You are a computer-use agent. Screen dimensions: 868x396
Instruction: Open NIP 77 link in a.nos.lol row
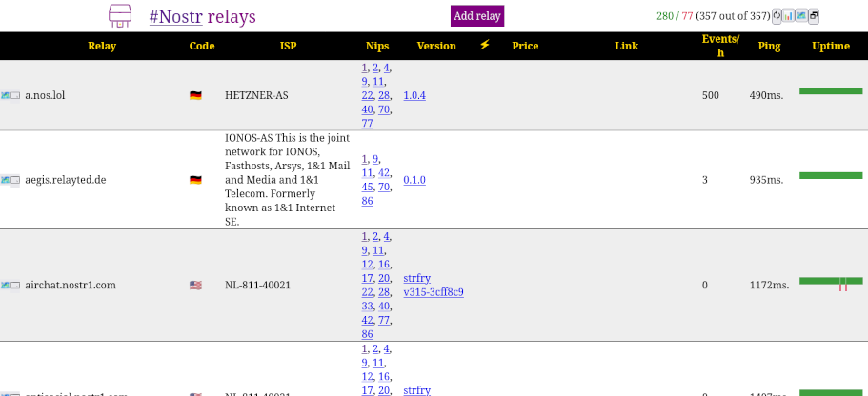(x=367, y=124)
